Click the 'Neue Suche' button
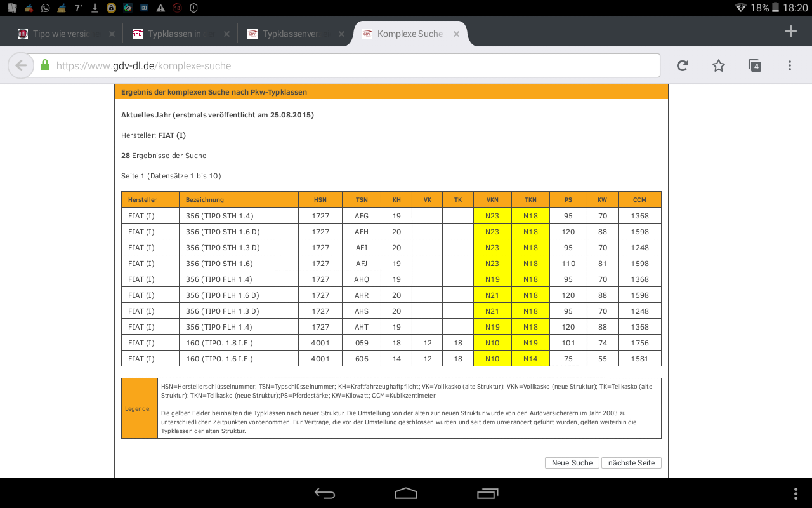 tap(572, 463)
